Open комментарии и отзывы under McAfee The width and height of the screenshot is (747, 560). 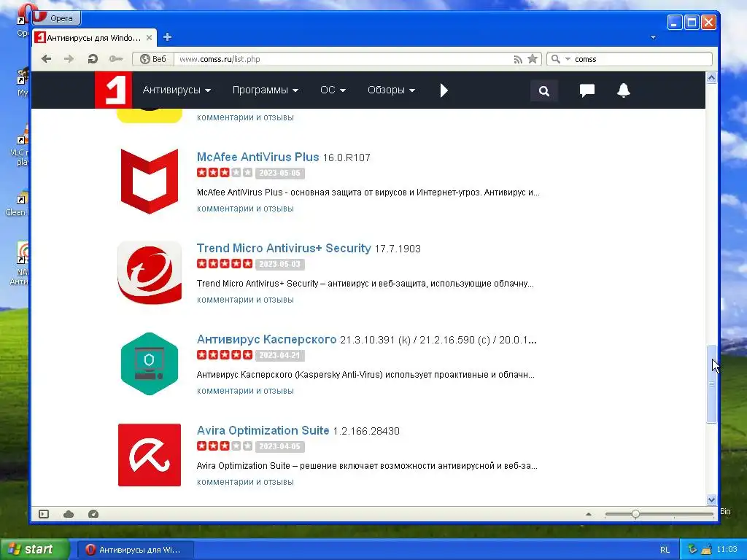pos(245,209)
